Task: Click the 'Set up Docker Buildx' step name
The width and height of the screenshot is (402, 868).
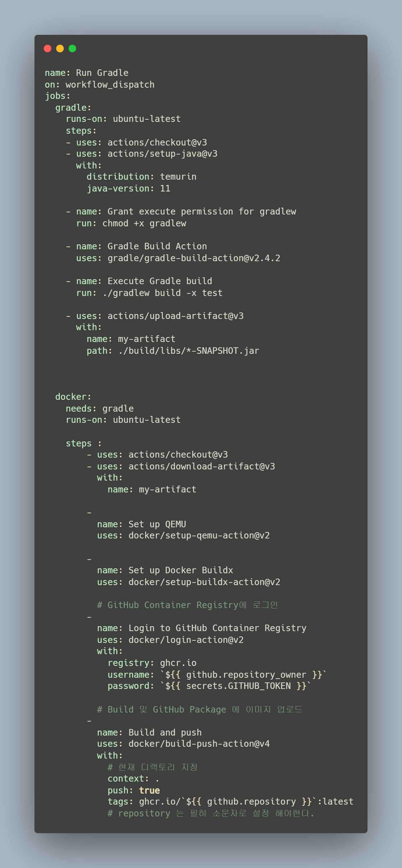Action: pyautogui.click(x=180, y=570)
